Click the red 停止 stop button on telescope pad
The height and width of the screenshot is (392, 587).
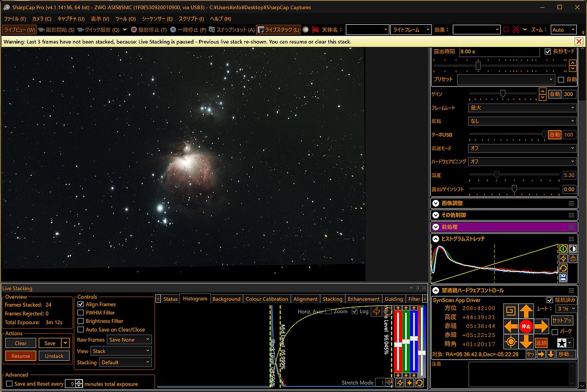coord(526,326)
